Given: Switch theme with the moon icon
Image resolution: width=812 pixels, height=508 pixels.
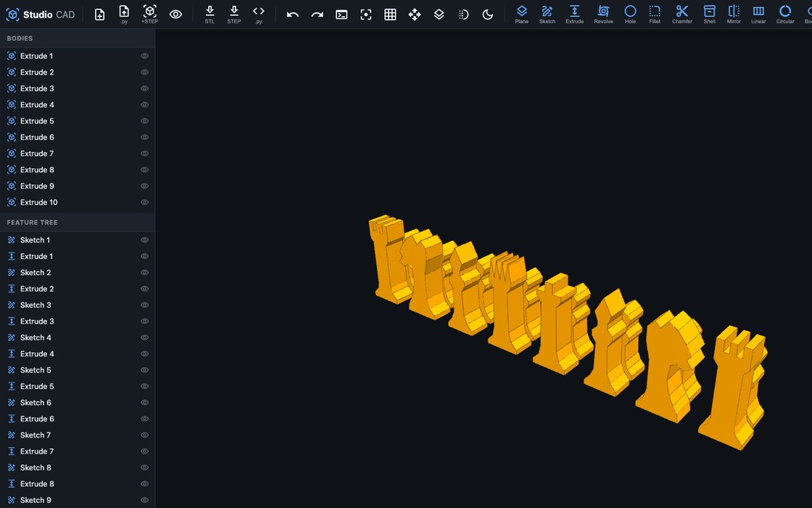Looking at the screenshot, I should pos(488,15).
